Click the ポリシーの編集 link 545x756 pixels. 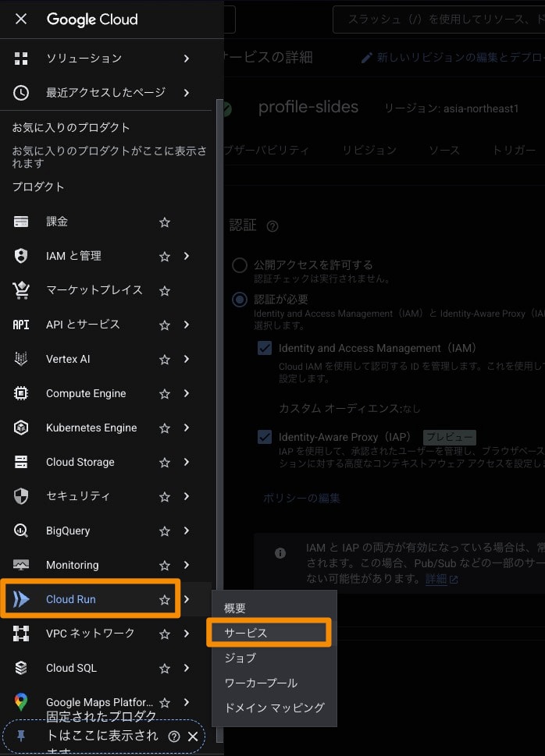pyautogui.click(x=301, y=499)
